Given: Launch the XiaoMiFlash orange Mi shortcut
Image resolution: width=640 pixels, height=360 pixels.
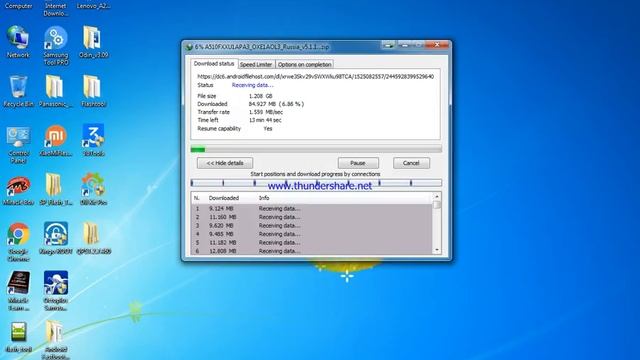Looking at the screenshot, I should click(x=56, y=140).
